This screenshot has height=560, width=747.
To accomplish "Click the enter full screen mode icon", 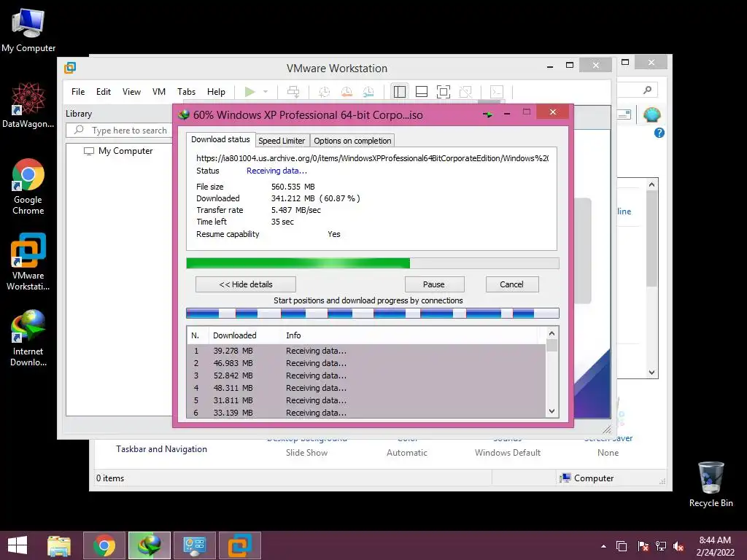I will click(444, 91).
